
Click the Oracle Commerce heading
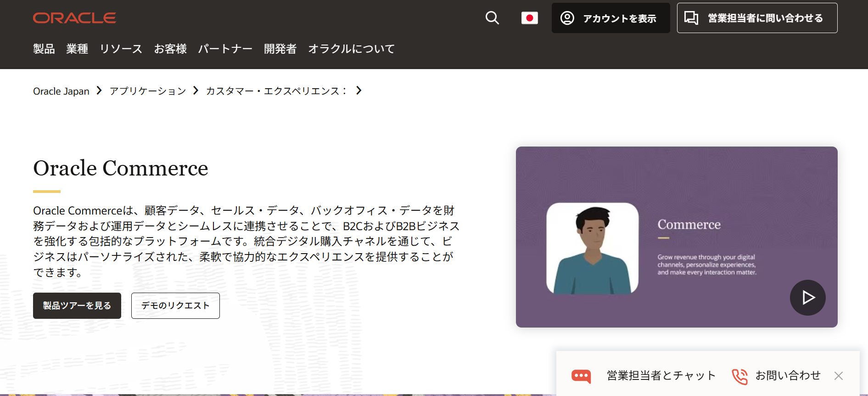121,168
